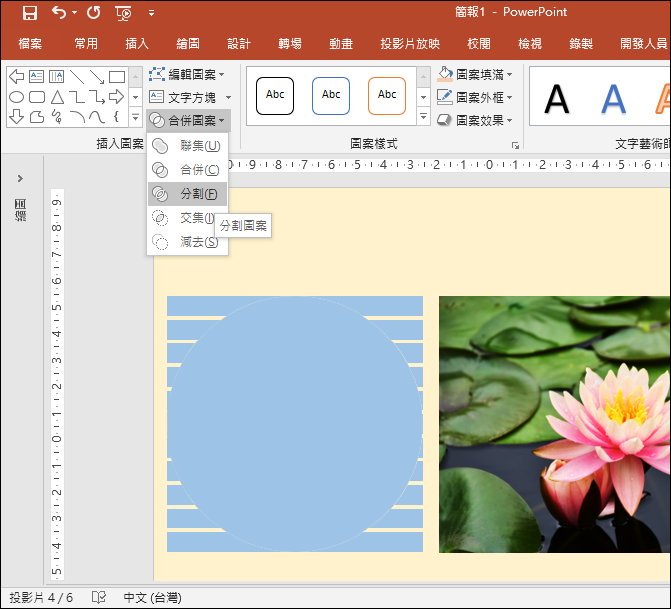Screen dimensions: 671x609
Task: Apply orange outline Abc shape style
Action: pos(387,96)
